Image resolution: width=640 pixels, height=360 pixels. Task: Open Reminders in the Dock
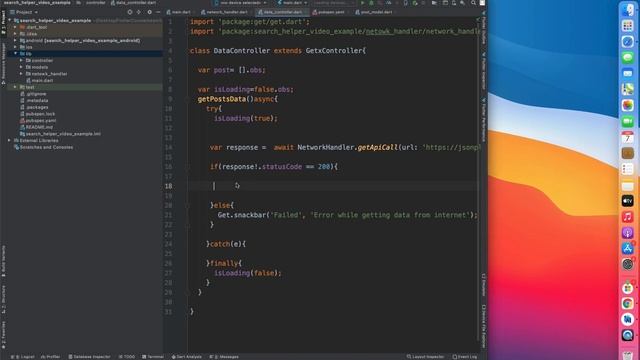[x=628, y=169]
